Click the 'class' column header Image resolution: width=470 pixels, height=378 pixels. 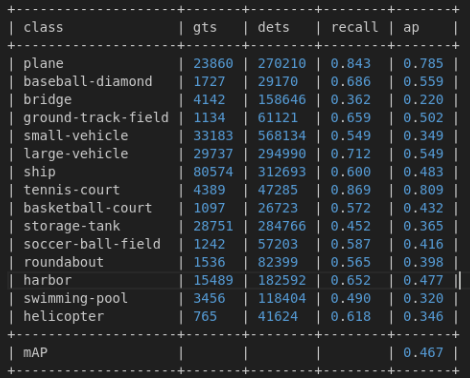[43, 27]
